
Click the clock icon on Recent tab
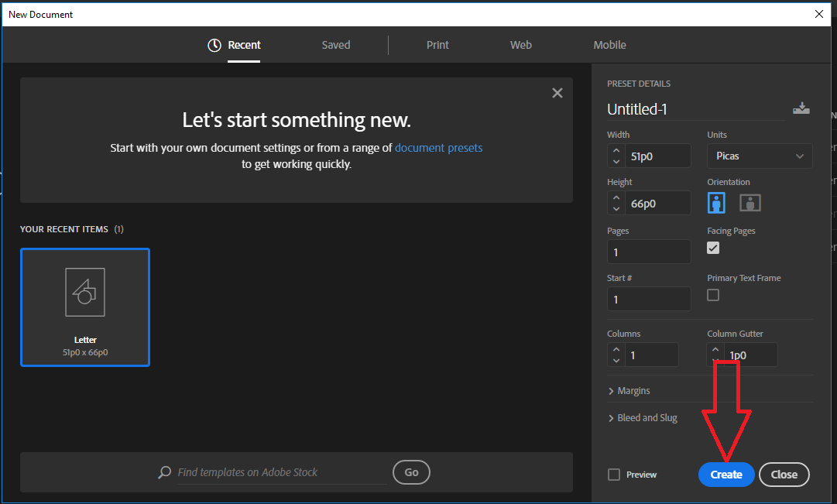214,46
